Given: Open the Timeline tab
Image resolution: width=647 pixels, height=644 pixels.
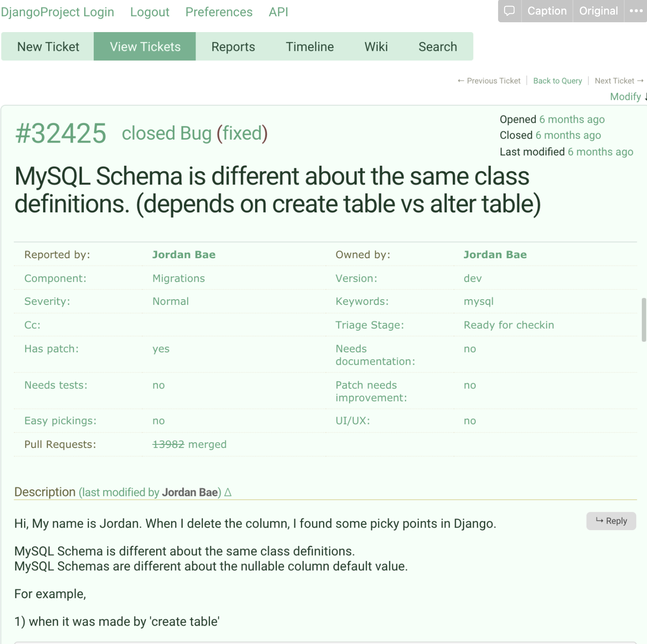Looking at the screenshot, I should click(310, 46).
